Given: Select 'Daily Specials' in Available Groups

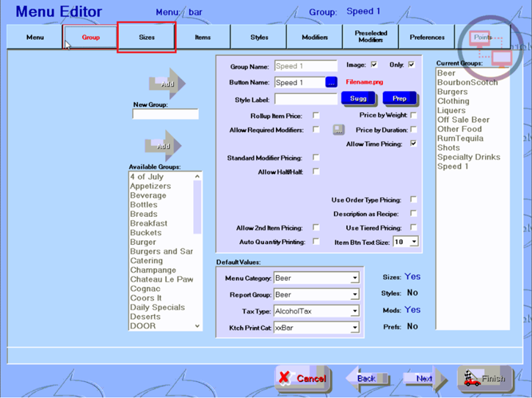Looking at the screenshot, I should coord(161,307).
